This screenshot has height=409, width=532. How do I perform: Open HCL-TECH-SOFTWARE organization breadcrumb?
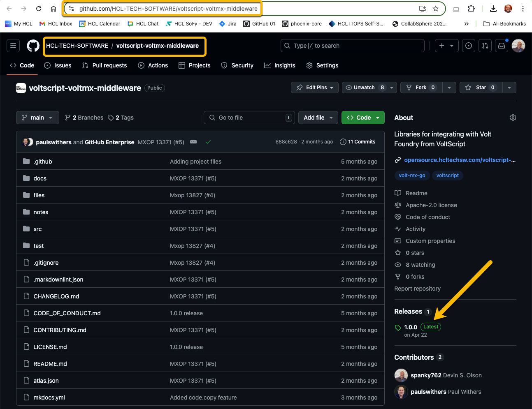point(77,46)
